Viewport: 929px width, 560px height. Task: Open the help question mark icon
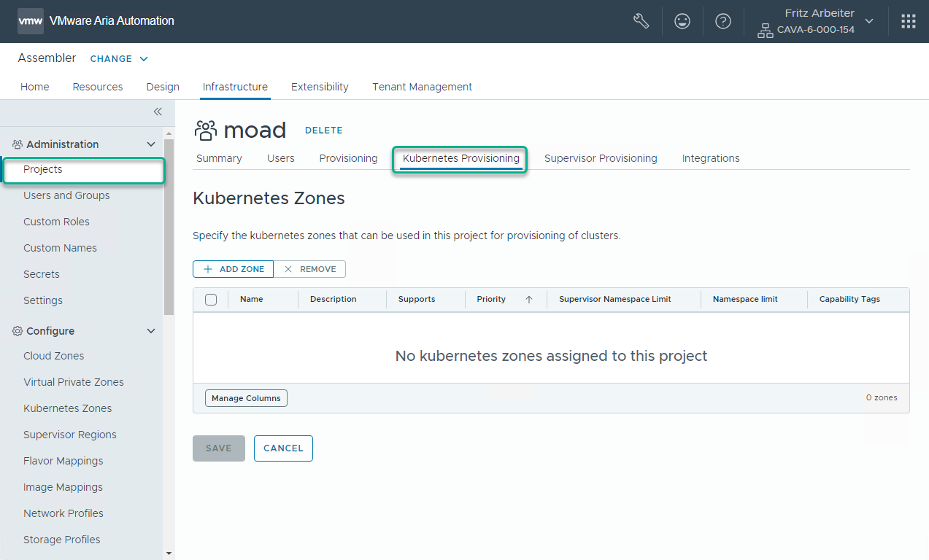(723, 21)
